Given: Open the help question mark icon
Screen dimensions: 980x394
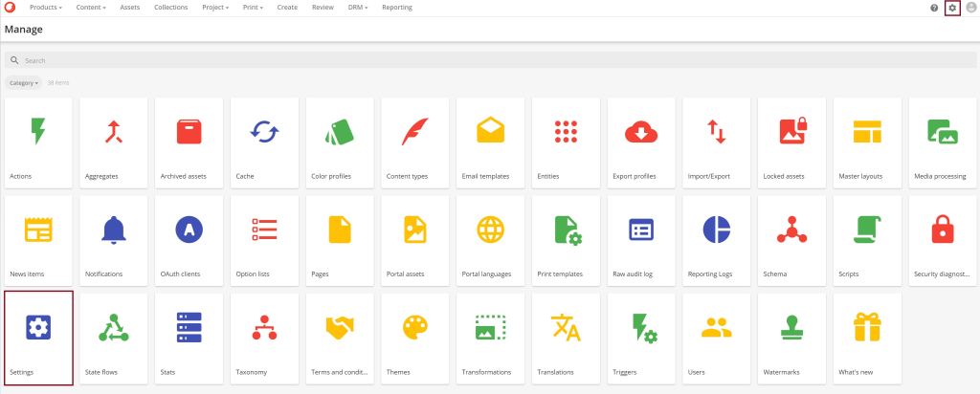Looking at the screenshot, I should pyautogui.click(x=934, y=8).
